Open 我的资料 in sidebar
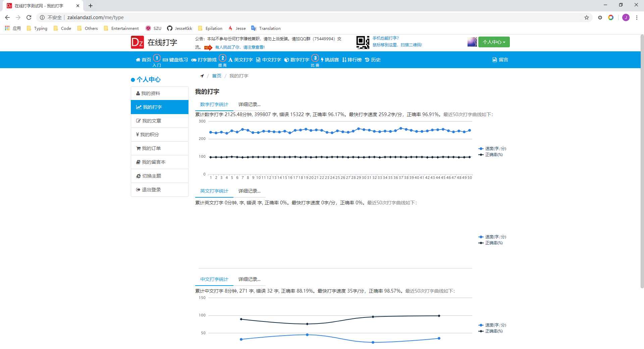Image resolution: width=644 pixels, height=349 pixels. (x=160, y=93)
